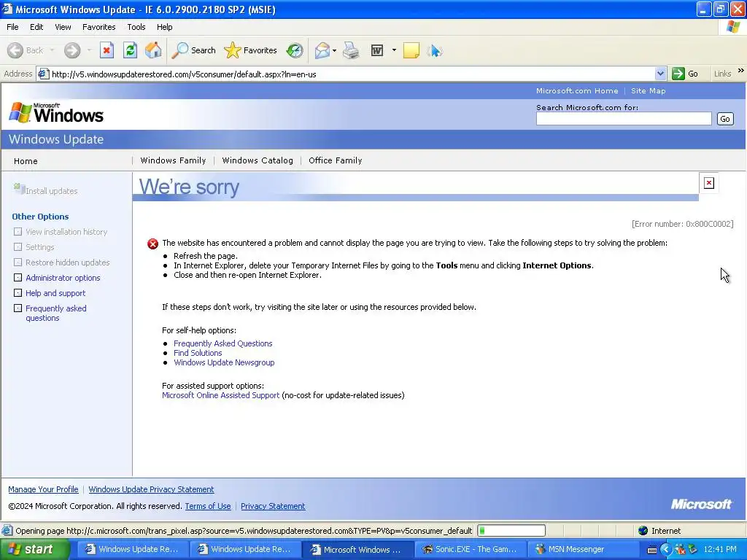This screenshot has width=747, height=560.
Task: Click the Messenger toolbar icon
Action: click(435, 50)
